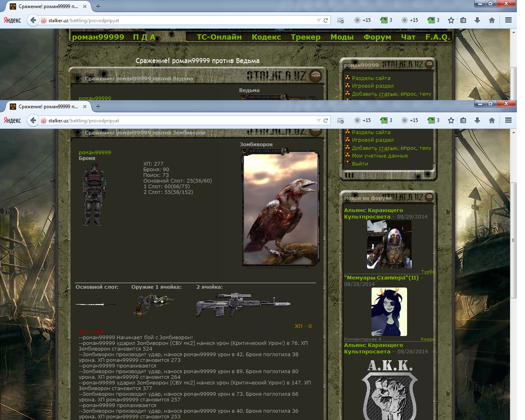Screen dimensions: 525x420
Task: Open the "ТС-Онлайн" site menu item
Action: point(219,37)
